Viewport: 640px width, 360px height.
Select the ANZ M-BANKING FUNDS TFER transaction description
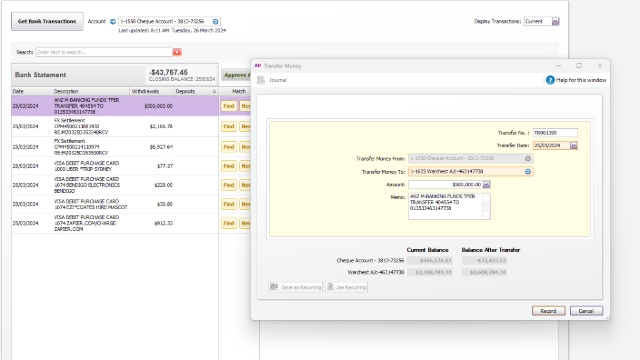(x=87, y=106)
